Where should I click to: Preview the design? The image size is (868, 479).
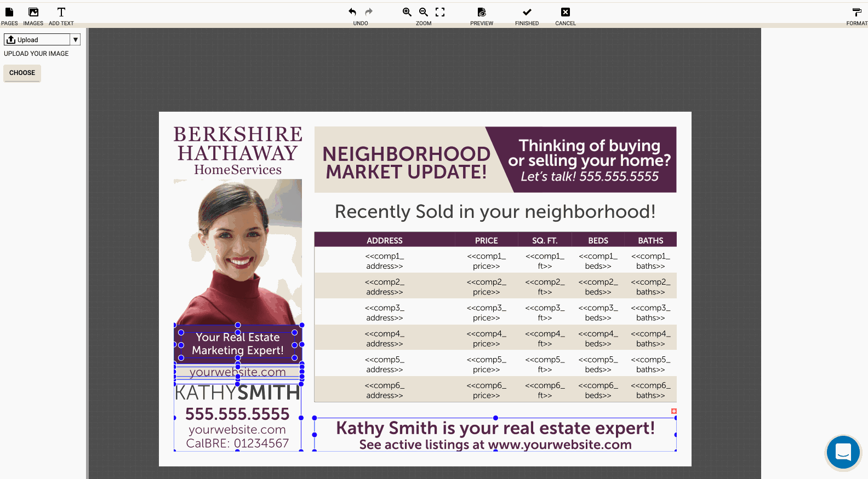click(x=482, y=16)
